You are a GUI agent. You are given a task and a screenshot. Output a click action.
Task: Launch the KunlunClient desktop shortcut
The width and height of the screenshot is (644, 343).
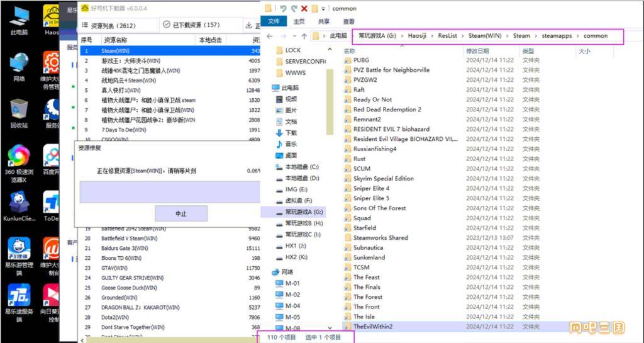pyautogui.click(x=19, y=206)
